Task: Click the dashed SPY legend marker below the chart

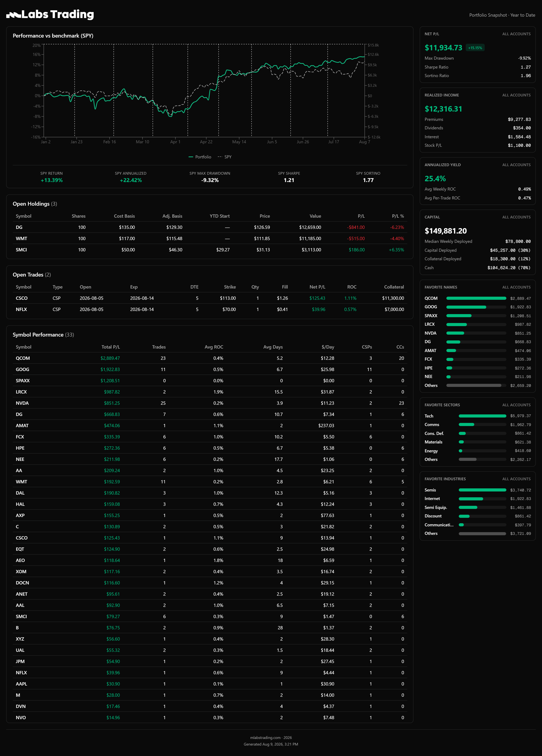Action: click(x=220, y=157)
